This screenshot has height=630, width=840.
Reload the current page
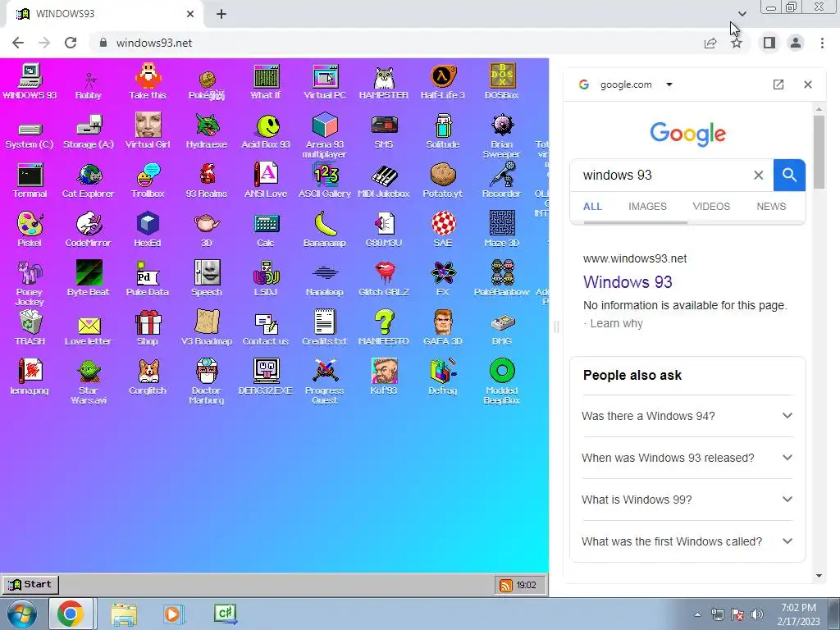point(71,43)
